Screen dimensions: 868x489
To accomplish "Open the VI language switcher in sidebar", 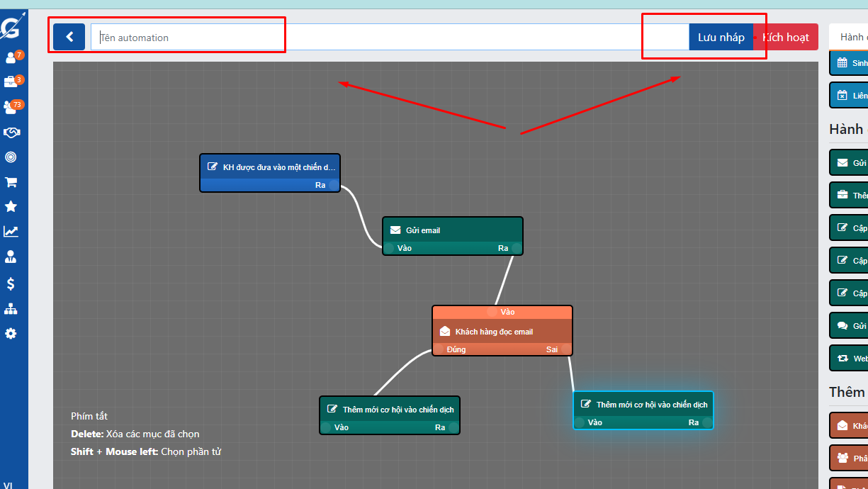I will 8,485.
